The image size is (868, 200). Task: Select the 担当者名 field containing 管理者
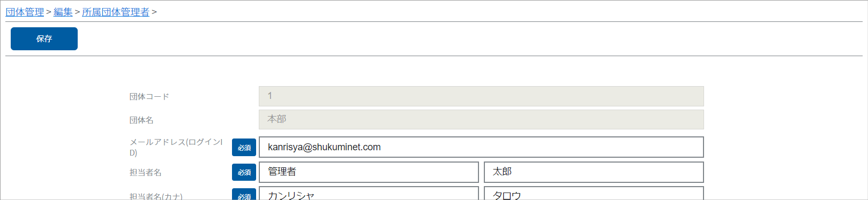tap(369, 172)
